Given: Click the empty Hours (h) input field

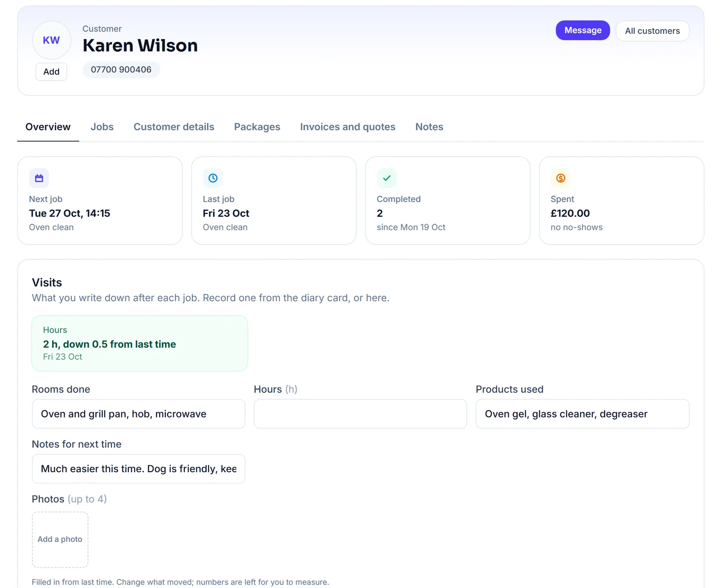Looking at the screenshot, I should [360, 414].
